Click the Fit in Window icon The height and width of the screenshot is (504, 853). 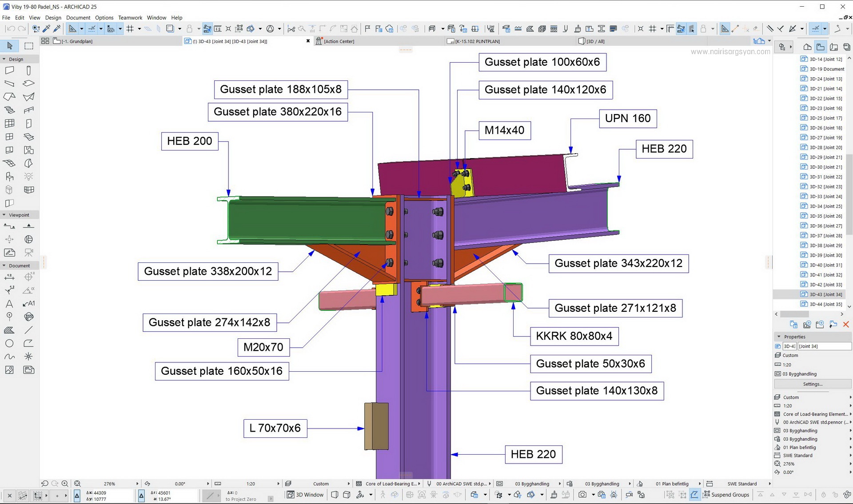click(x=77, y=484)
